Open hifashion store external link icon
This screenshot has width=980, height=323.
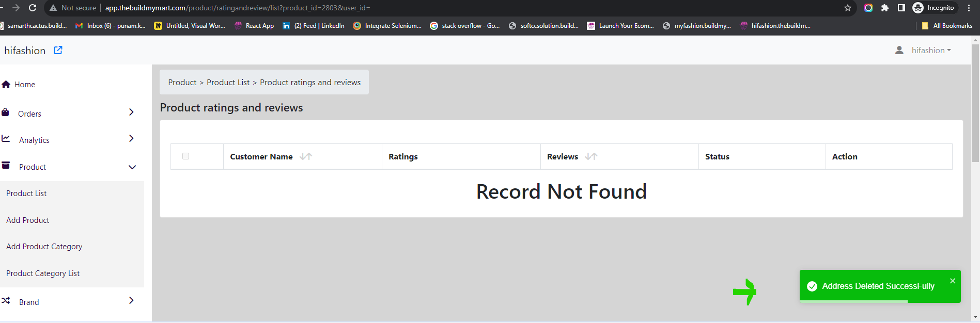coord(58,50)
